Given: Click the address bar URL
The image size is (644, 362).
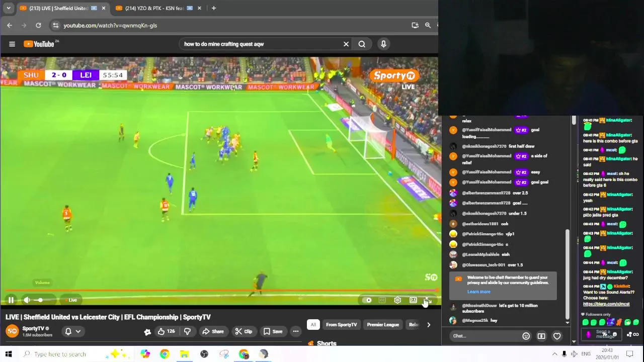Looking at the screenshot, I should point(110,25).
